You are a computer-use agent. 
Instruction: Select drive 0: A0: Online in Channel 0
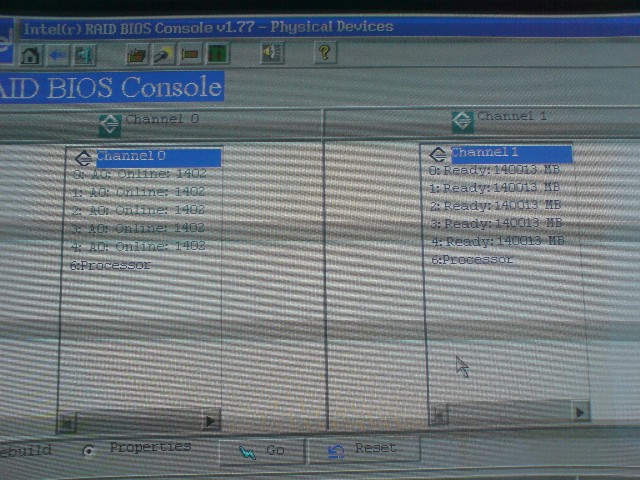click(x=140, y=174)
